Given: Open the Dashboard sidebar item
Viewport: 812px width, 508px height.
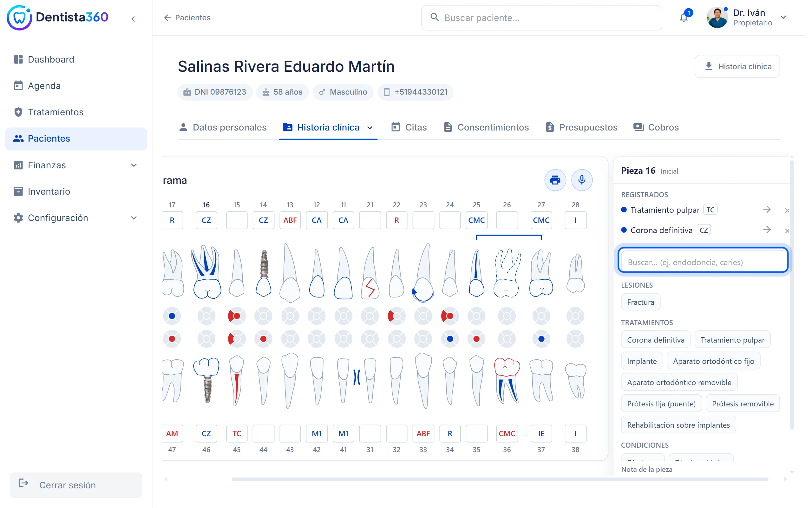Looking at the screenshot, I should (76, 59).
